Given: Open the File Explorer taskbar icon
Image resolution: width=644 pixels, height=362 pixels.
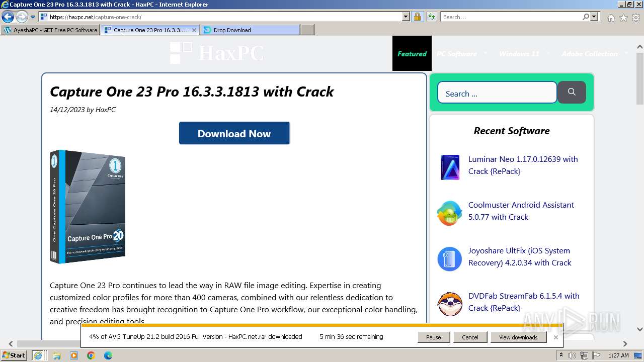Looking at the screenshot, I should (57, 355).
